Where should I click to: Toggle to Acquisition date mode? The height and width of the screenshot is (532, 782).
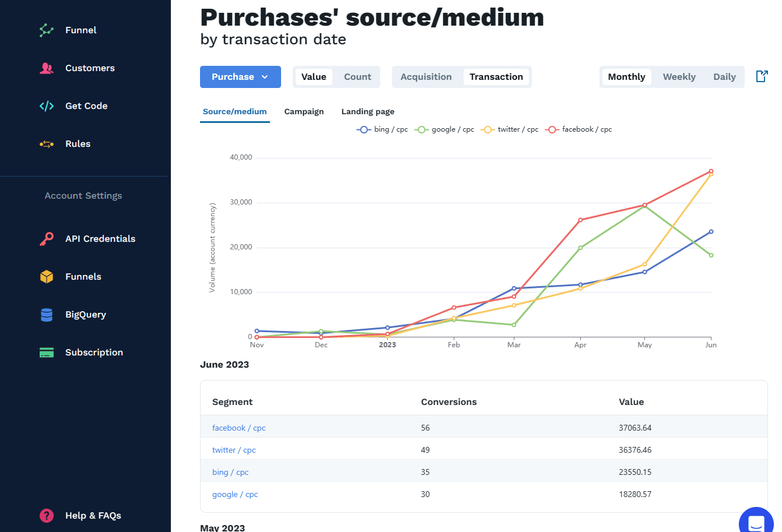426,76
